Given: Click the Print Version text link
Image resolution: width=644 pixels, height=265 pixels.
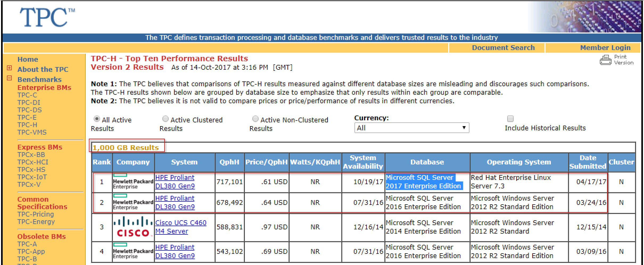Looking at the screenshot, I should [x=624, y=60].
